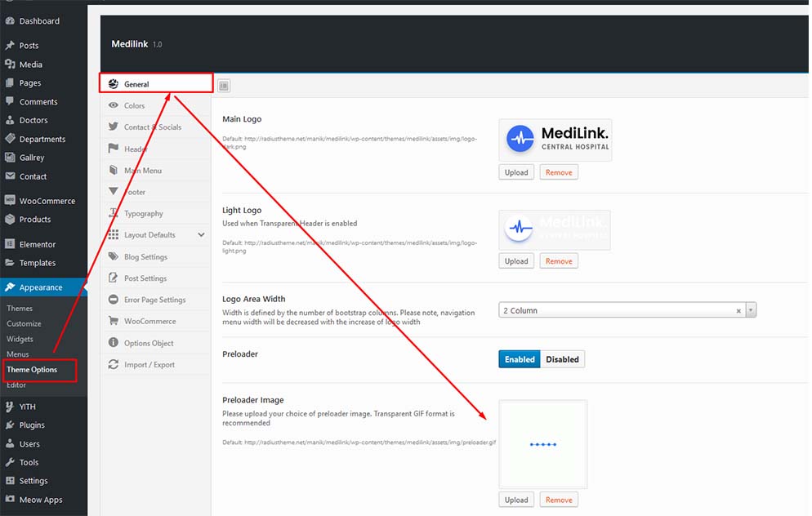This screenshot has width=812, height=516.
Task: Click the Users person icon
Action: (x=10, y=443)
